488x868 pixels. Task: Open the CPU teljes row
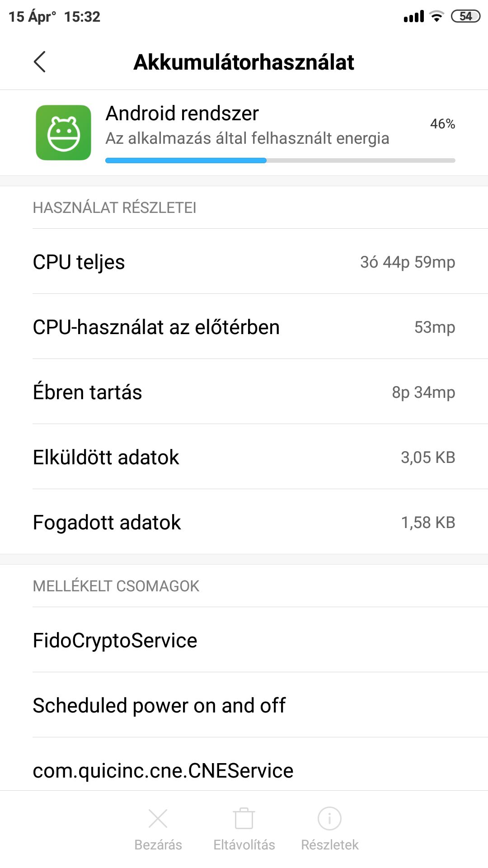pos(244,262)
